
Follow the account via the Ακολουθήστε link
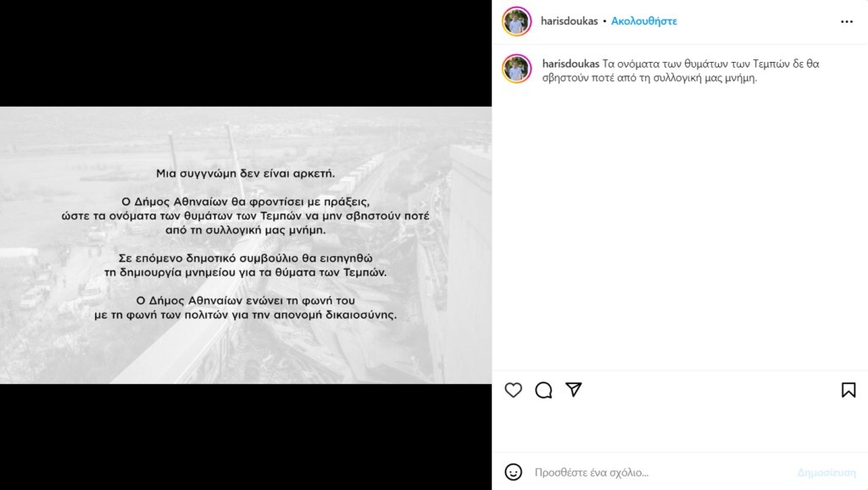point(644,21)
